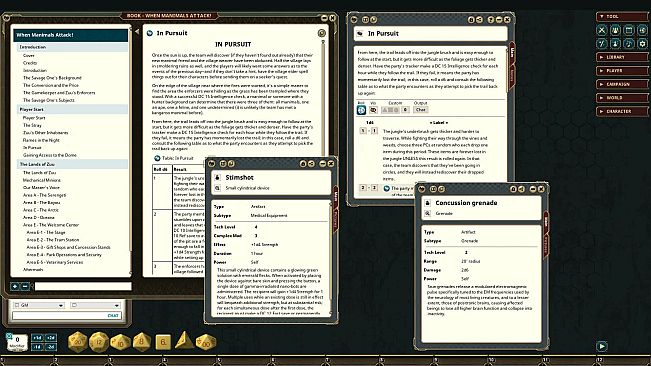This screenshot has width=651, height=366.
Task: Toggle the +1d modifier button
Action: [37, 338]
